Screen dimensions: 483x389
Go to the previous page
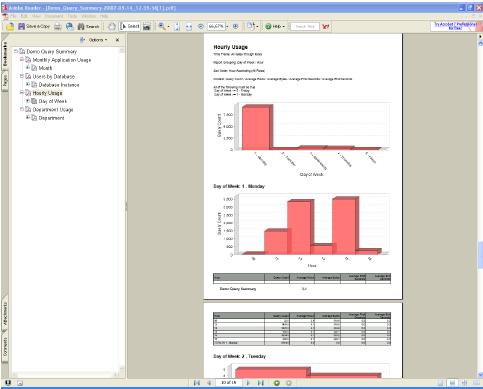pos(209,383)
